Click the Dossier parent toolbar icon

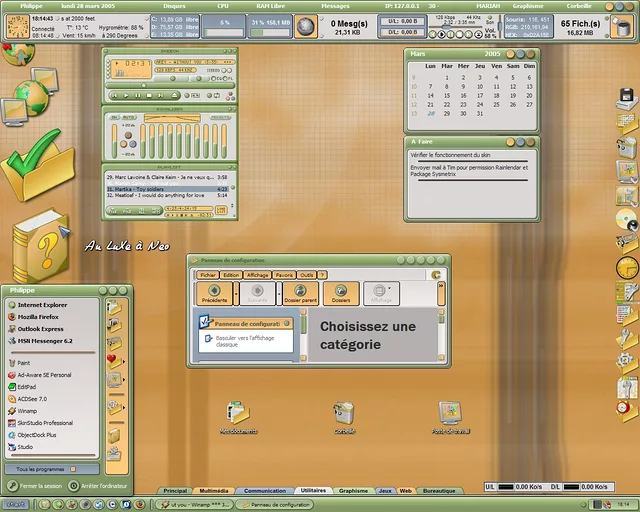298,293
